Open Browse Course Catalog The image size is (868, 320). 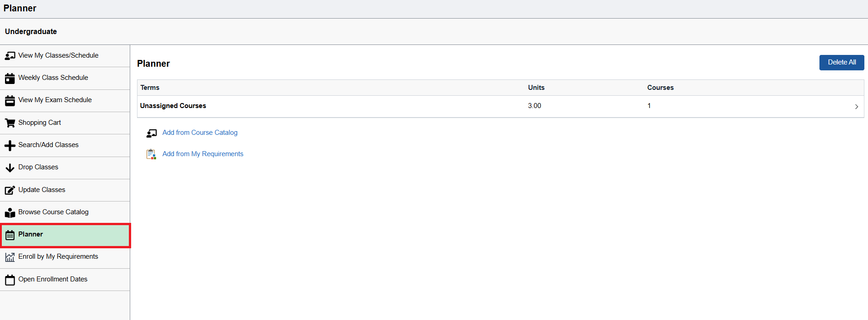point(65,212)
